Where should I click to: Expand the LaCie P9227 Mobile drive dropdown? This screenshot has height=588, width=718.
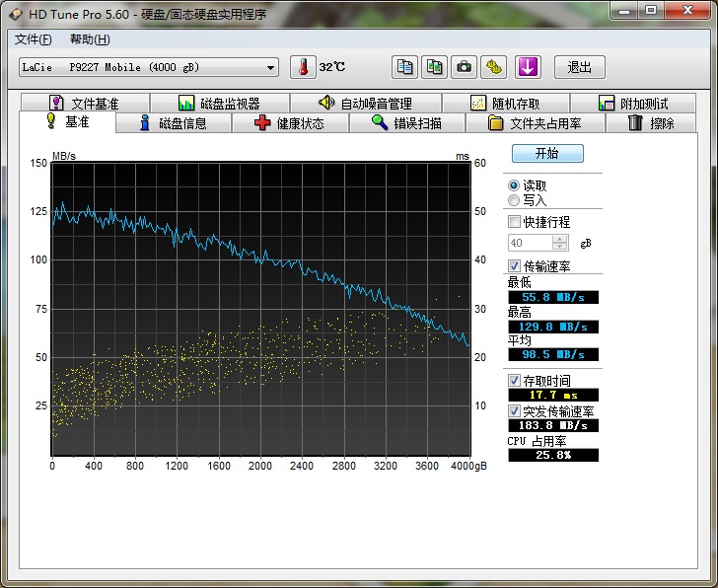[271, 67]
